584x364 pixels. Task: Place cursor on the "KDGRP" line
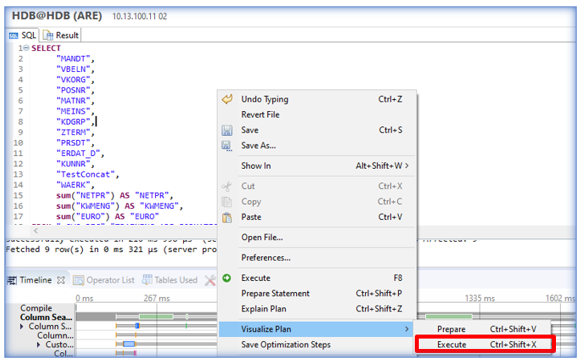75,122
